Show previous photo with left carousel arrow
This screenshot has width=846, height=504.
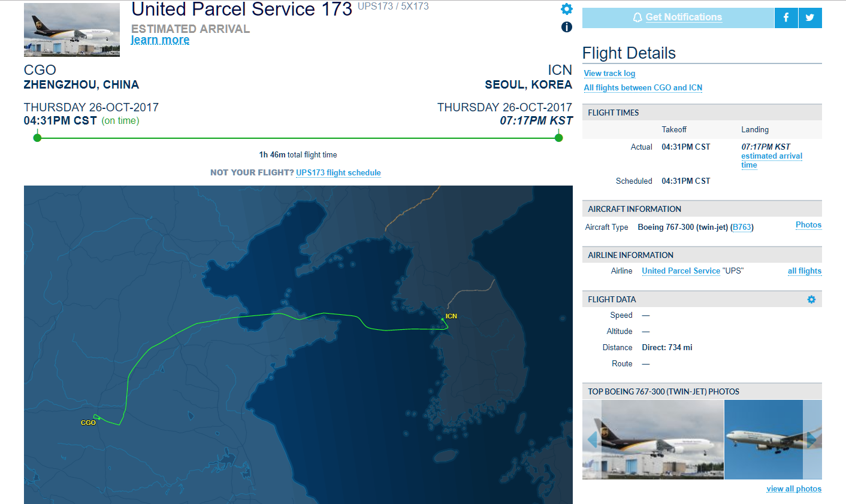(x=593, y=440)
